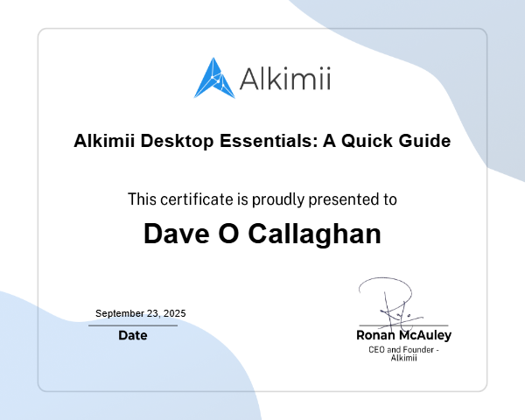Click 'This certificate is proudly presented to' line
The height and width of the screenshot is (420, 525).
click(262, 199)
